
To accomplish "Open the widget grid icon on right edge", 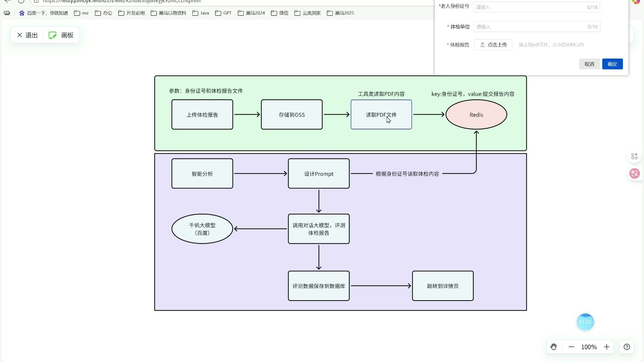I will click(x=634, y=156).
